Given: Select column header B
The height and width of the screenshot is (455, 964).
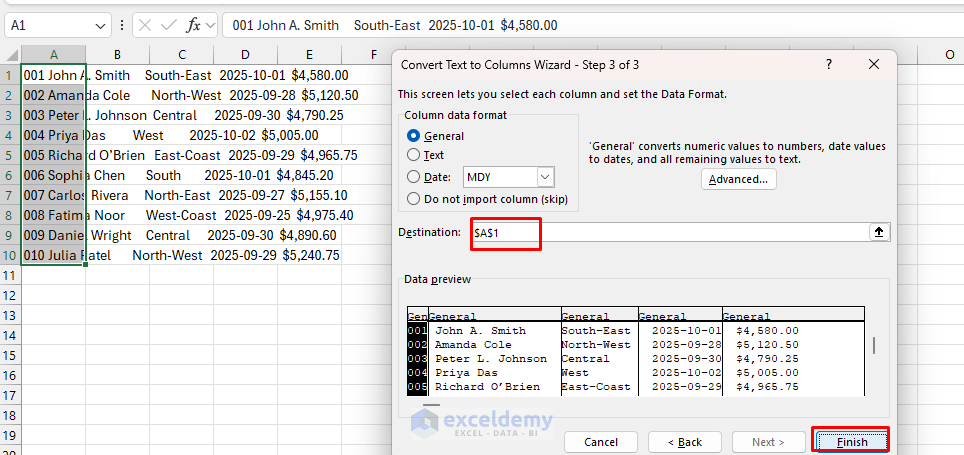Looking at the screenshot, I should (x=117, y=54).
